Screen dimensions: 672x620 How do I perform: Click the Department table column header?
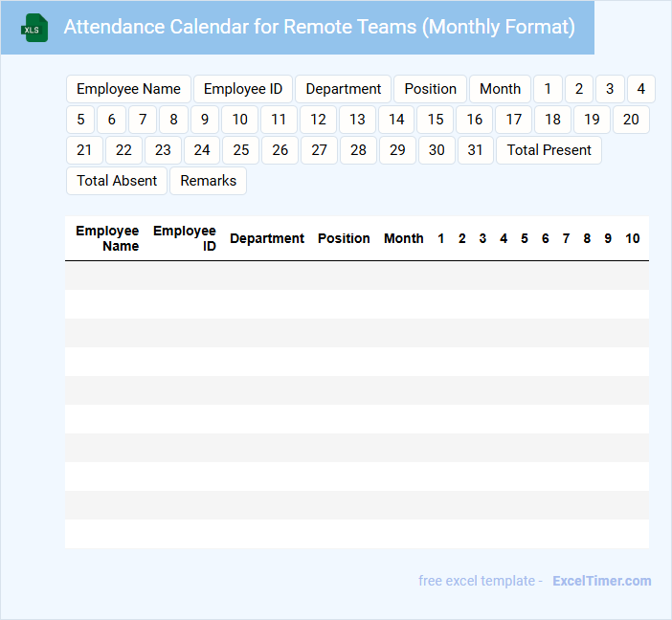(x=267, y=238)
